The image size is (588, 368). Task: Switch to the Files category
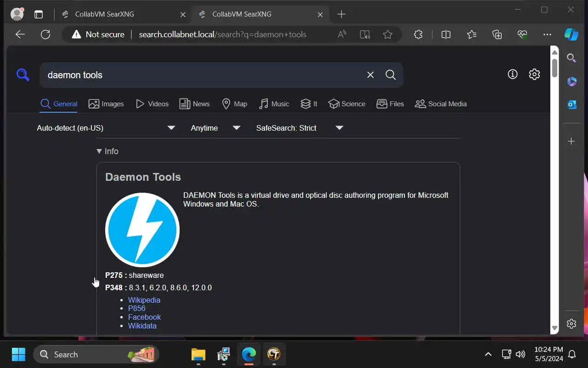point(390,104)
